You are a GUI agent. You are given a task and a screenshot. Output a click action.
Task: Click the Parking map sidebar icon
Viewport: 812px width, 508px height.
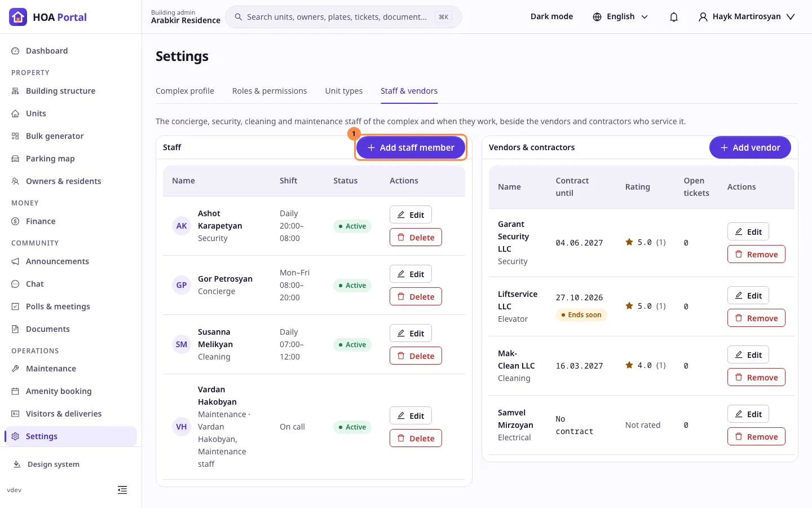15,159
